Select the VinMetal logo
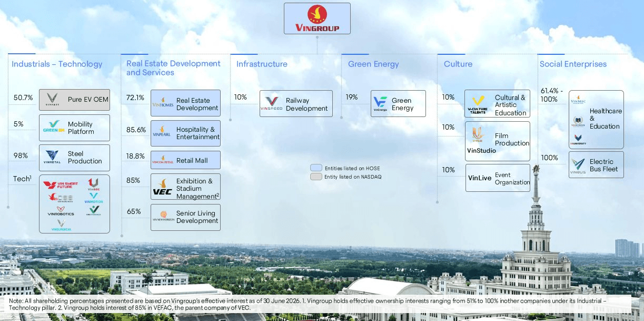This screenshot has width=644, height=321. click(52, 157)
